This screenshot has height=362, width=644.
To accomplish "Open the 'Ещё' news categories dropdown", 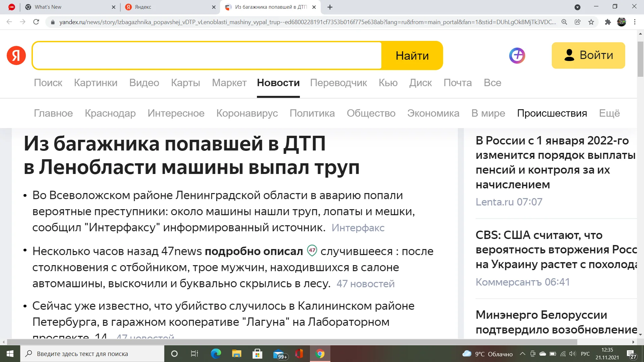I will [609, 113].
